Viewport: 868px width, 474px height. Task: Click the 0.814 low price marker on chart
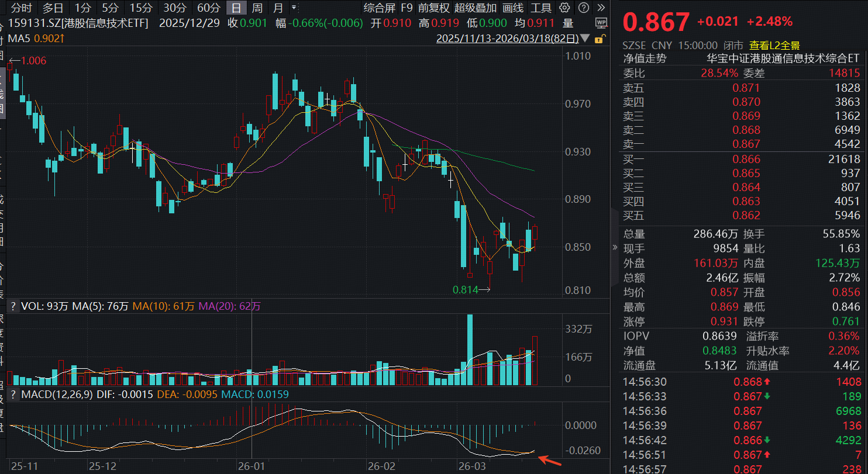pos(465,289)
